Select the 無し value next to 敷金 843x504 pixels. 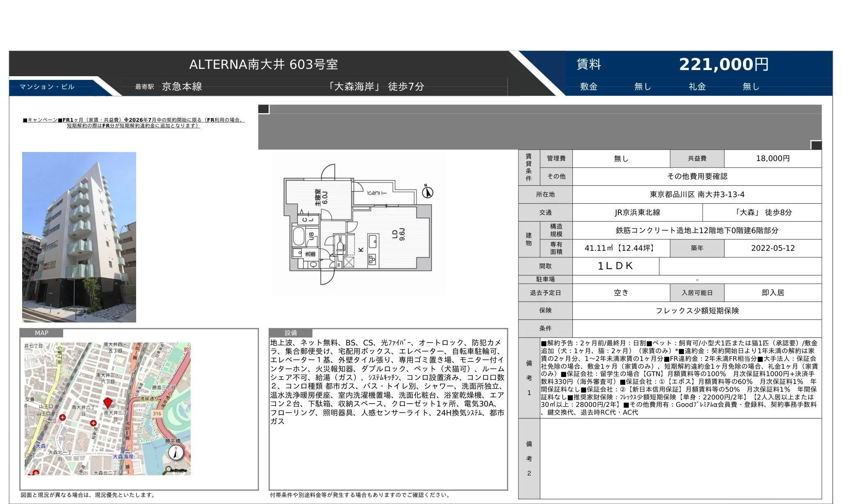pos(643,86)
